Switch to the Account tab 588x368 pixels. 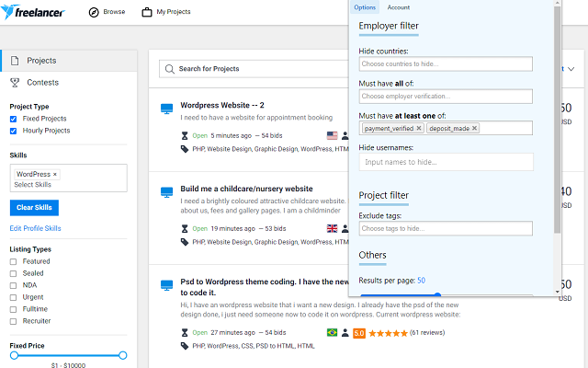[x=398, y=7]
